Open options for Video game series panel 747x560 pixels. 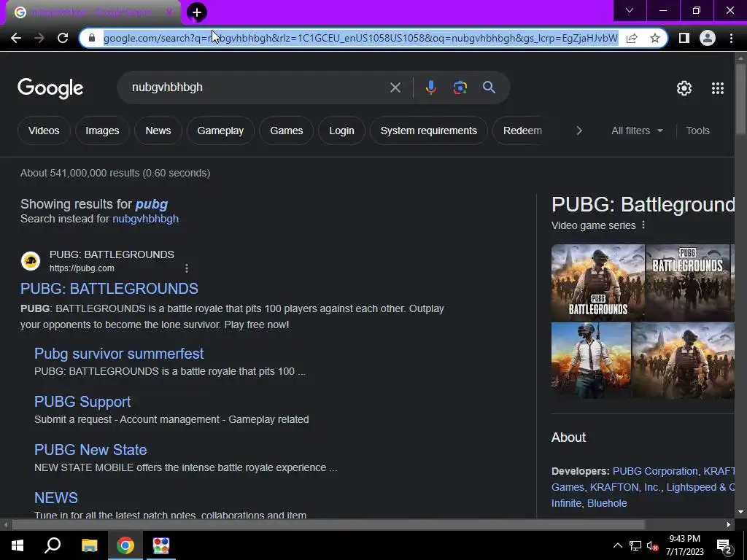pyautogui.click(x=643, y=225)
